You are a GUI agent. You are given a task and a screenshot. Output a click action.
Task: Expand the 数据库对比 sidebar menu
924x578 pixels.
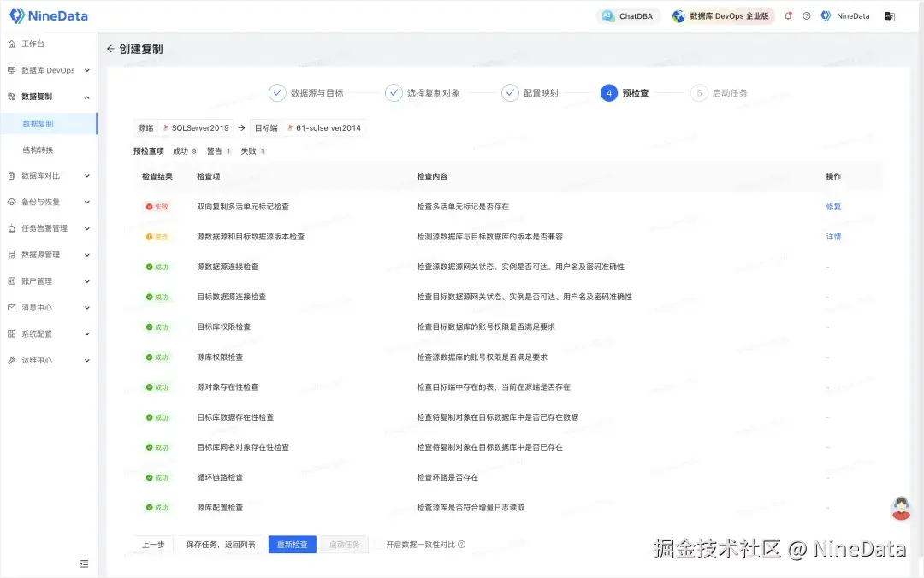pyautogui.click(x=38, y=175)
